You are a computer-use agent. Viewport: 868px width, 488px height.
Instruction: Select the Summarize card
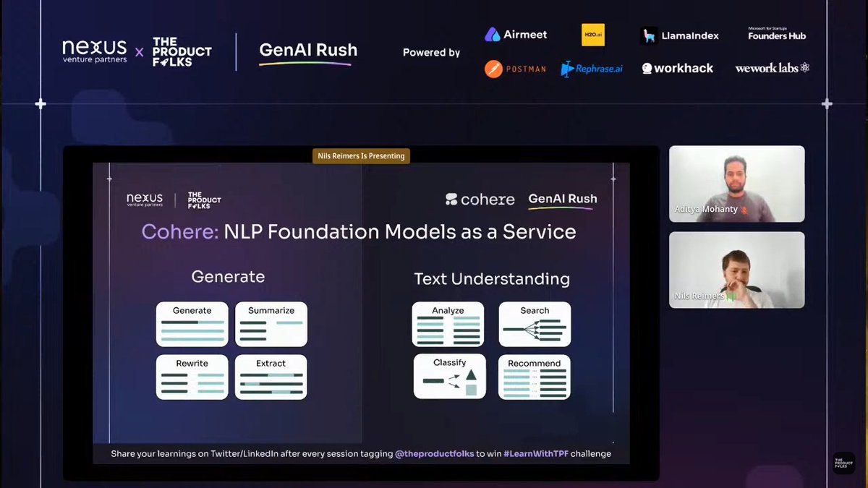click(271, 324)
